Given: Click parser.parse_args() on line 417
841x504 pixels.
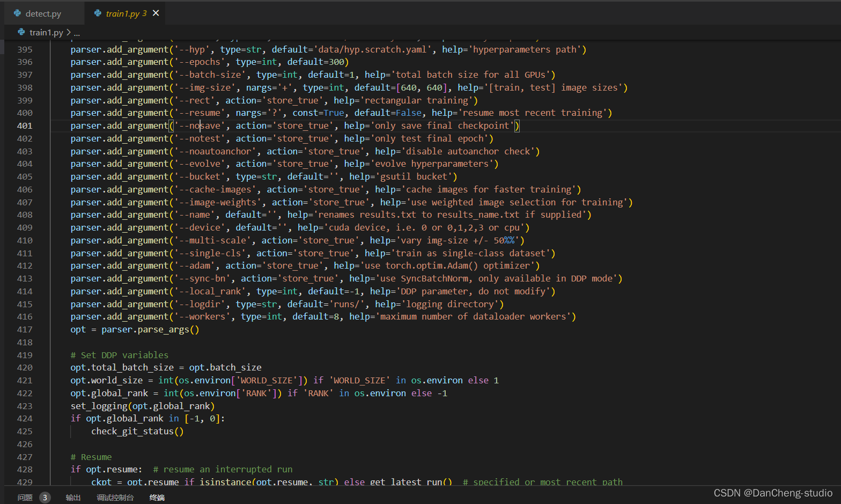Looking at the screenshot, I should pyautogui.click(x=150, y=330).
